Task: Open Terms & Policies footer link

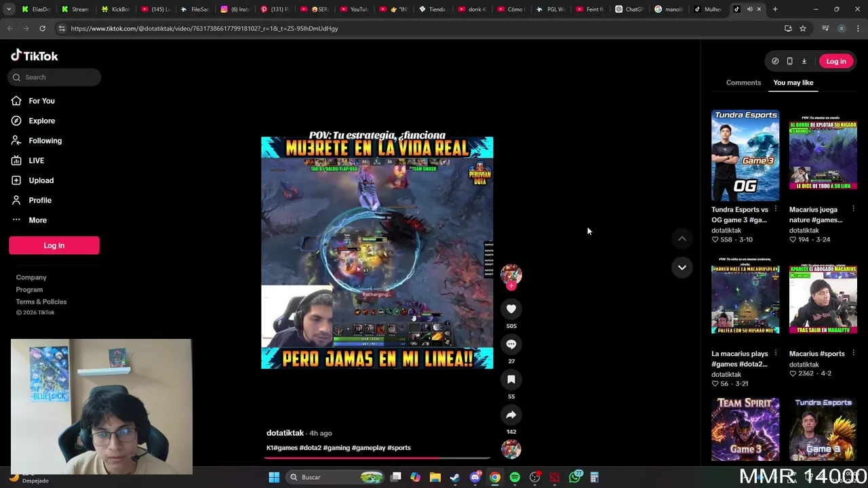Action: pos(41,302)
